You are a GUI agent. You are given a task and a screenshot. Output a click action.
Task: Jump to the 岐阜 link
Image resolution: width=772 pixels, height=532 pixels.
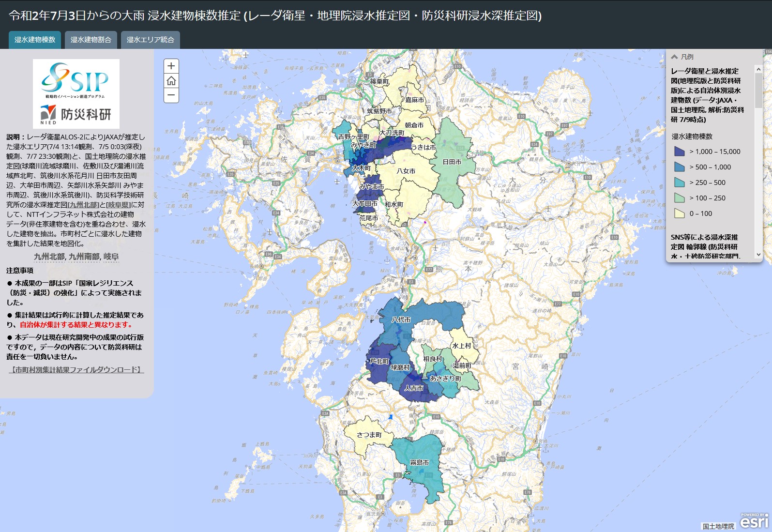pyautogui.click(x=111, y=257)
